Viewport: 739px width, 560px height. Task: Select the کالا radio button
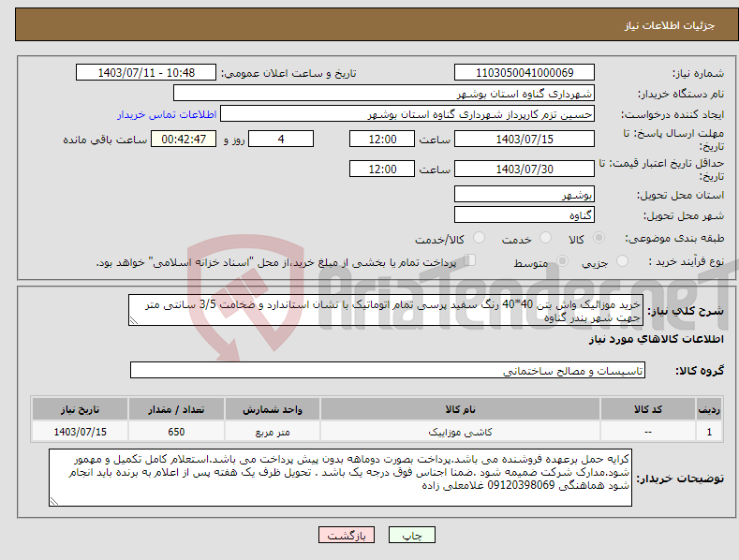(599, 238)
